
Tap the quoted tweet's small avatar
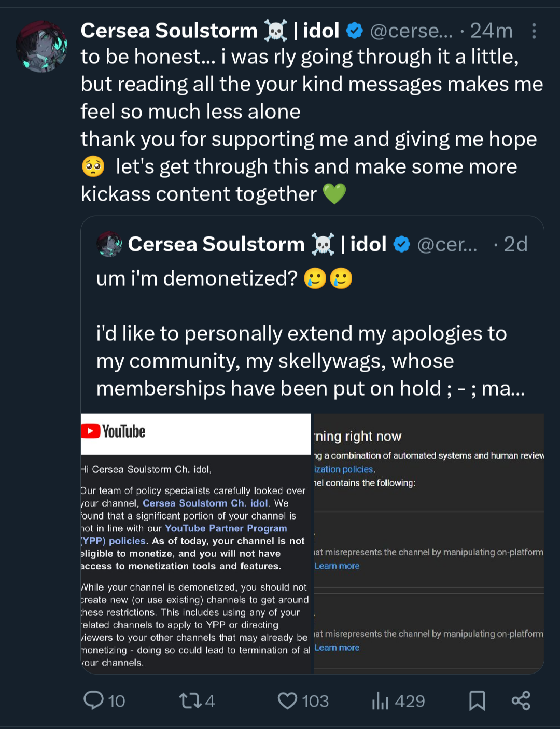coord(109,244)
